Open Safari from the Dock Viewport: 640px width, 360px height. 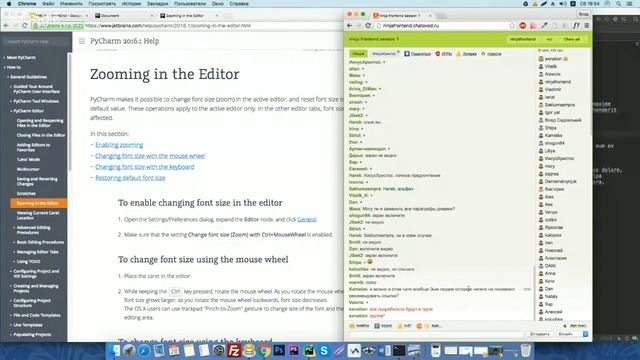click(x=144, y=351)
